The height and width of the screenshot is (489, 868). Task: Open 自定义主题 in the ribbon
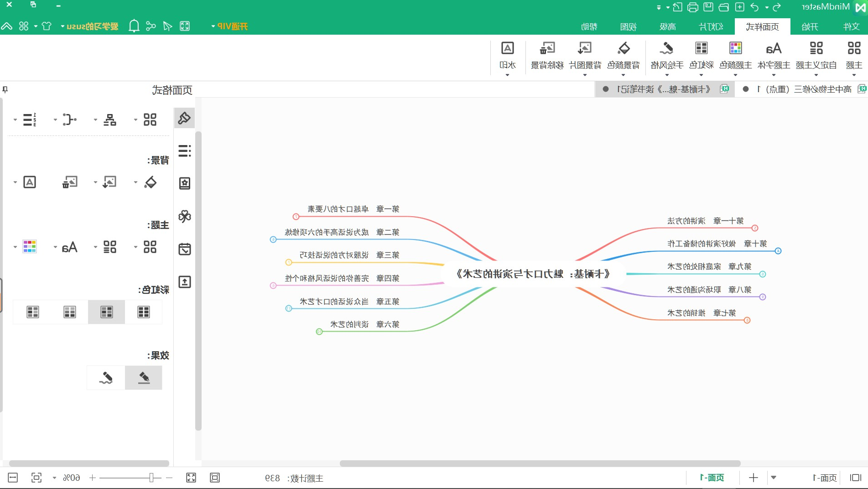[816, 55]
